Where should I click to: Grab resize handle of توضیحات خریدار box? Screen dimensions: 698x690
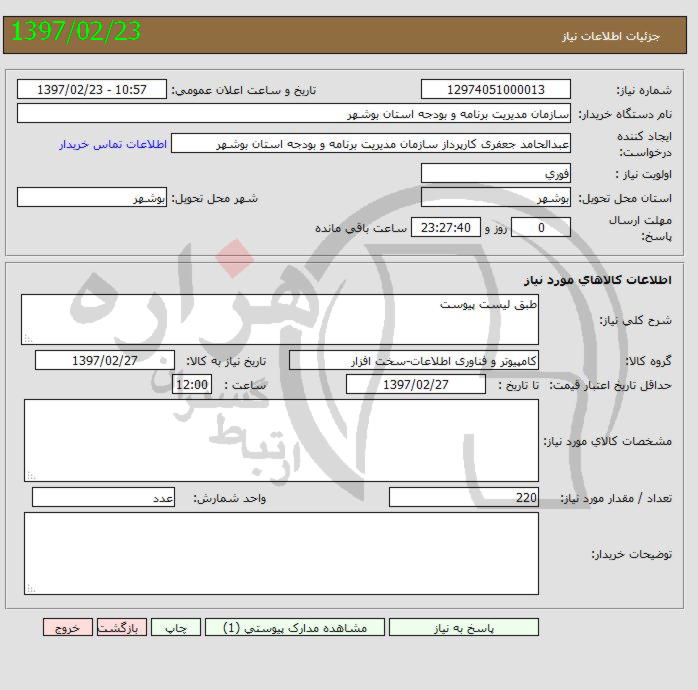[30, 589]
